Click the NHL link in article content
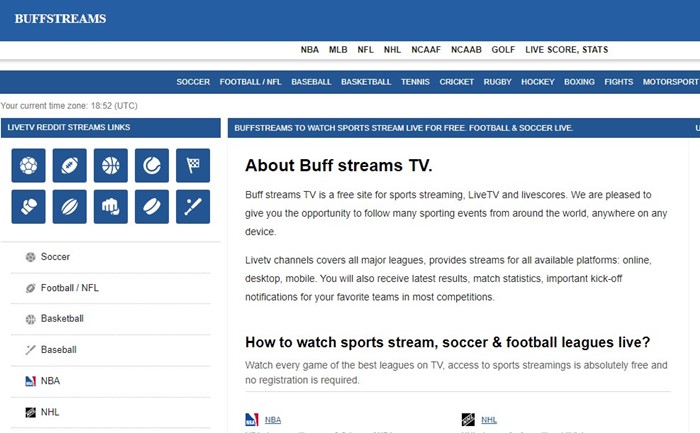700x433 pixels. [x=489, y=420]
